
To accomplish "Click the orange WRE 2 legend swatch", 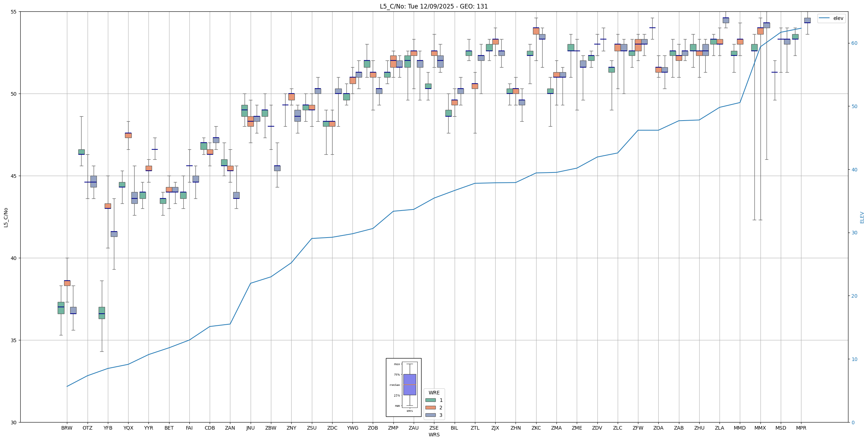I will (430, 408).
